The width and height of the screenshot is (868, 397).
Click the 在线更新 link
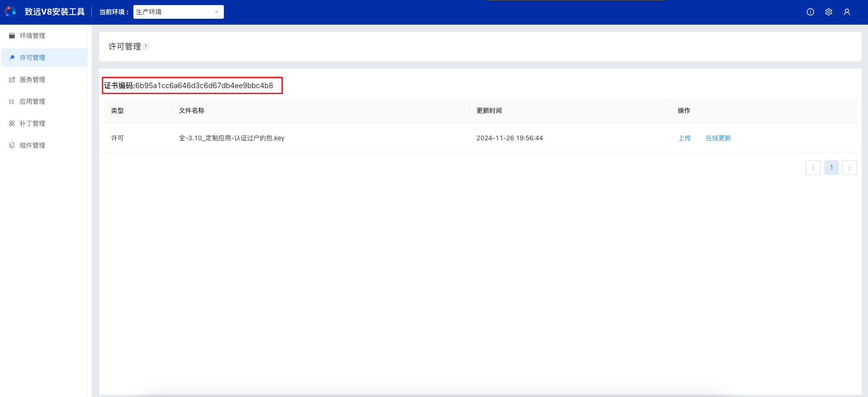pyautogui.click(x=718, y=138)
